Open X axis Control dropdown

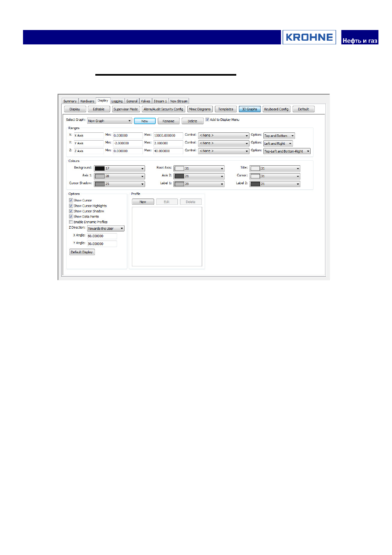tap(224, 135)
